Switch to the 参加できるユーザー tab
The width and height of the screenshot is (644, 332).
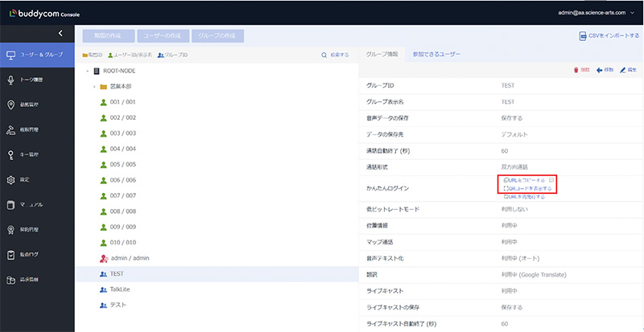[x=436, y=54]
